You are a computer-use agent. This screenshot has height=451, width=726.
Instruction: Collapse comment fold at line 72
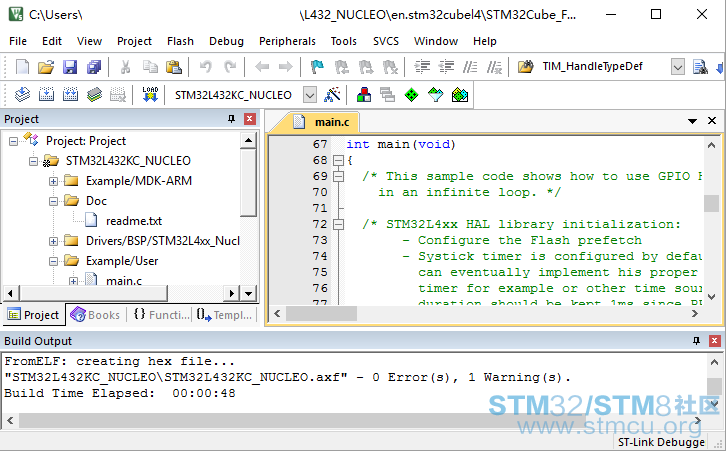coord(338,225)
